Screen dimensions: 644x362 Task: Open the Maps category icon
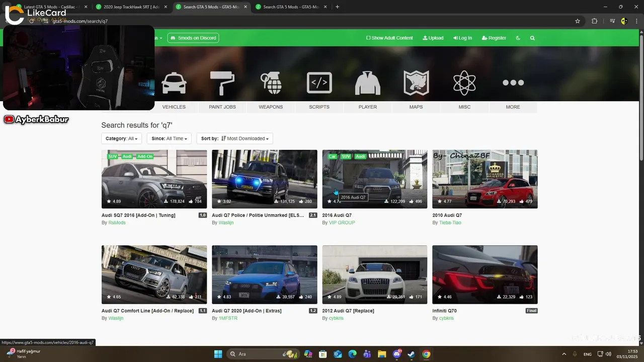click(416, 83)
